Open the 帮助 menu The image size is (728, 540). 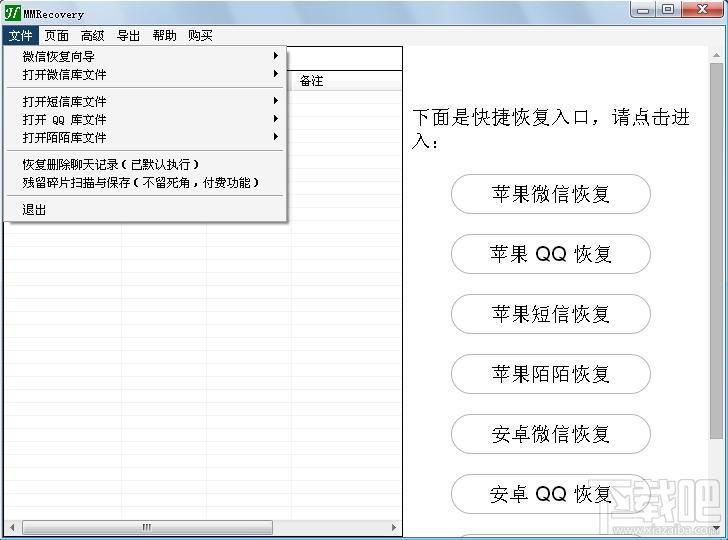pos(164,35)
